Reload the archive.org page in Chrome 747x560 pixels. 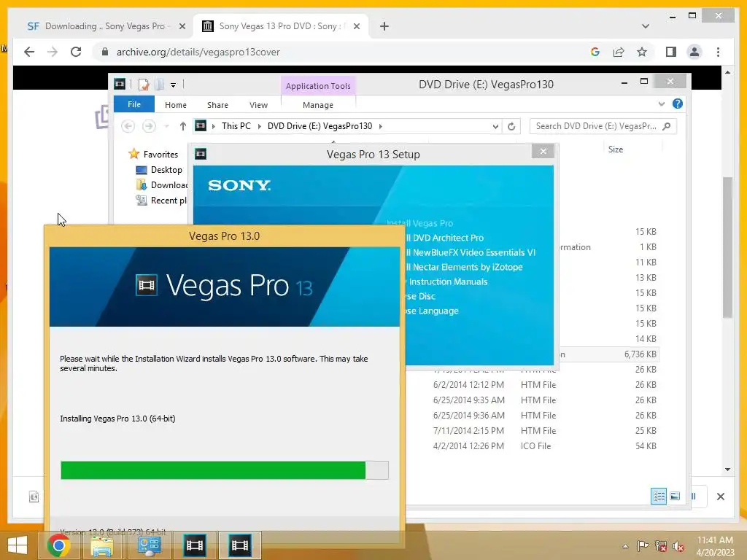(x=76, y=52)
